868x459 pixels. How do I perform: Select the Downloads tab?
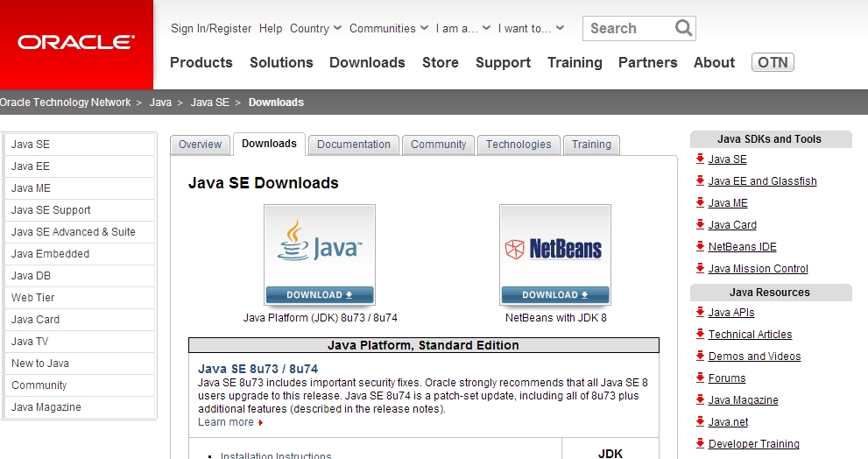[269, 144]
